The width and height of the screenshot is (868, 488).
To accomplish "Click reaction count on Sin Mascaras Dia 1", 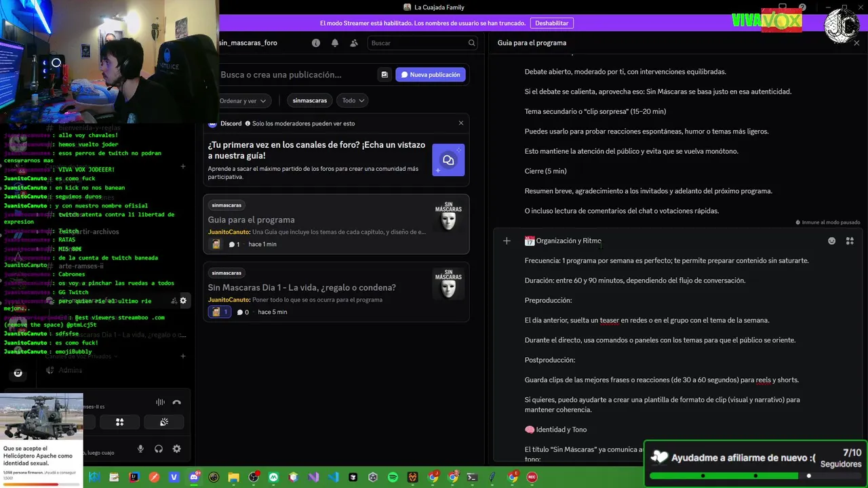I will click(x=219, y=312).
